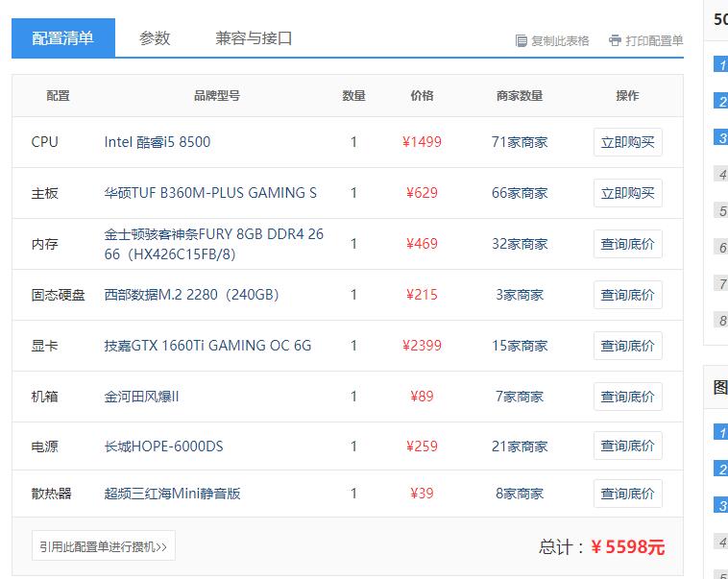Click the ¥259 power supply price
Viewport: 728px width, 579px height.
click(422, 446)
